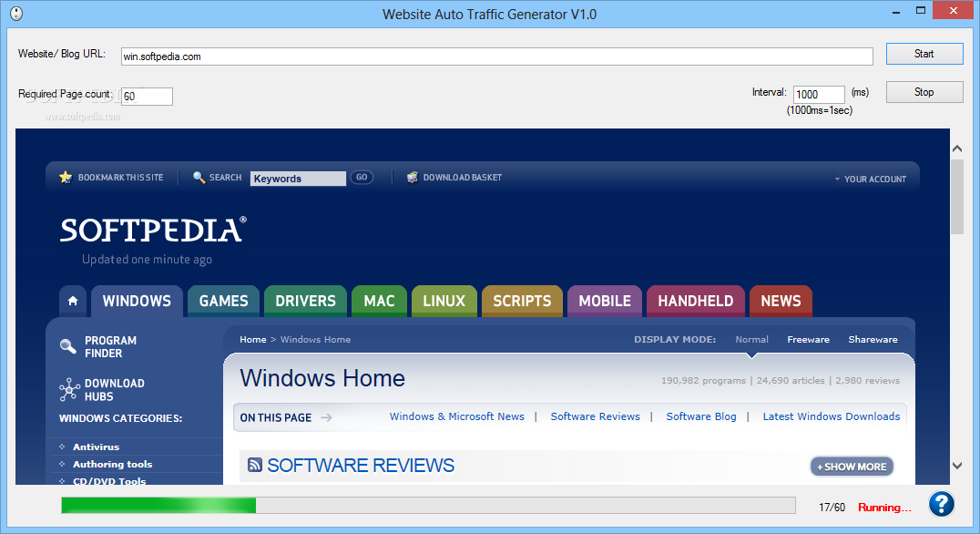The height and width of the screenshot is (534, 980).
Task: Focus the Interval milliseconds field
Action: [819, 95]
